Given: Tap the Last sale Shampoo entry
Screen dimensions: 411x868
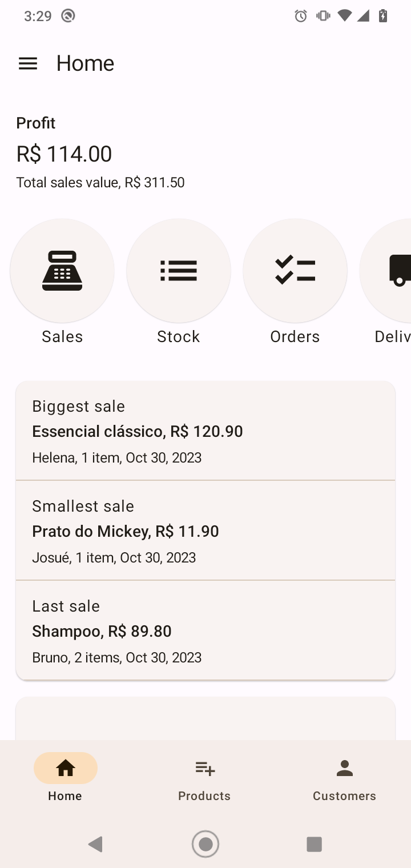Looking at the screenshot, I should (x=205, y=631).
